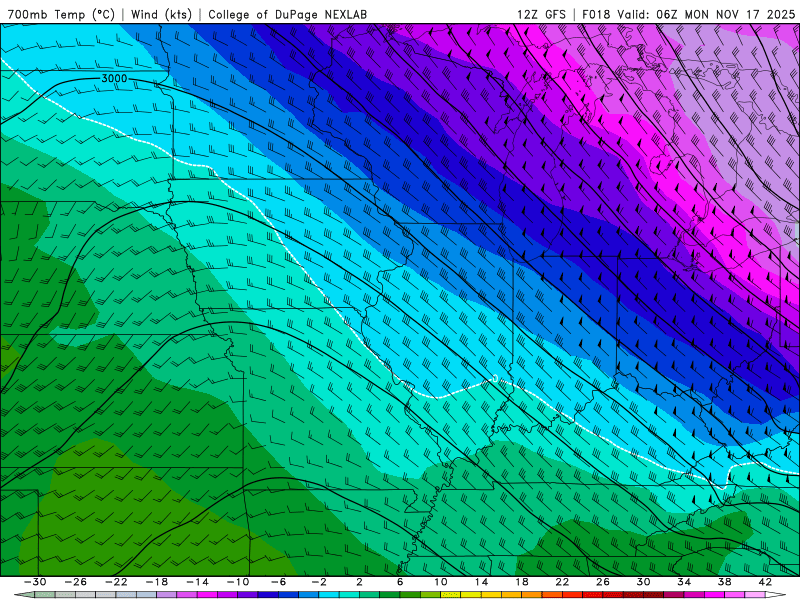Click the "3000" height contour label
Screen dimensions: 800x600
click(x=114, y=79)
